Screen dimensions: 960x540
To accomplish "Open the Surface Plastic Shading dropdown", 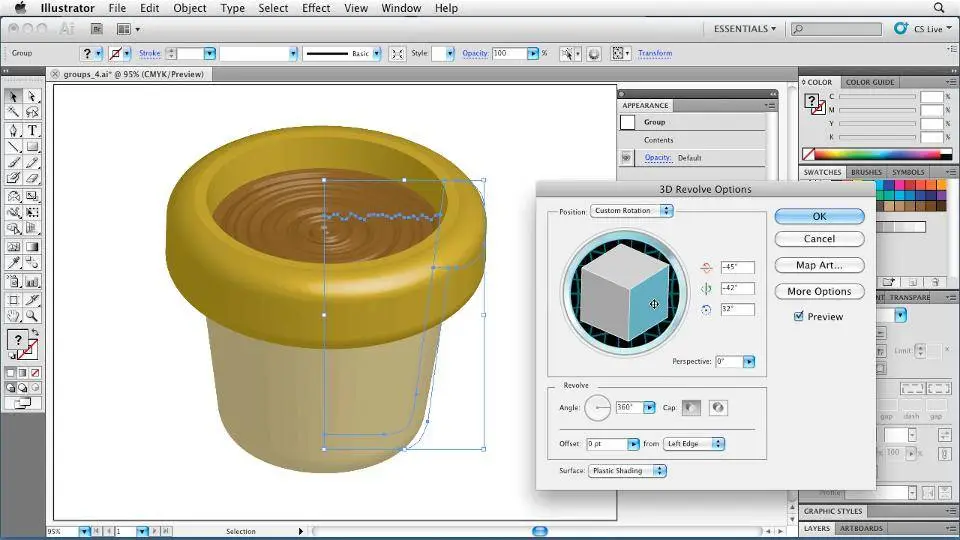I will pos(628,470).
